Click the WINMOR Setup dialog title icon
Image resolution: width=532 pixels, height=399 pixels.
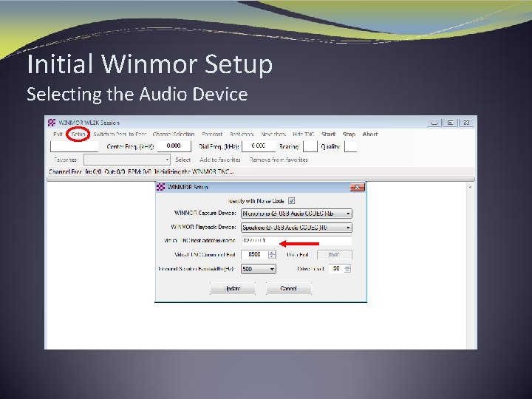click(x=161, y=187)
